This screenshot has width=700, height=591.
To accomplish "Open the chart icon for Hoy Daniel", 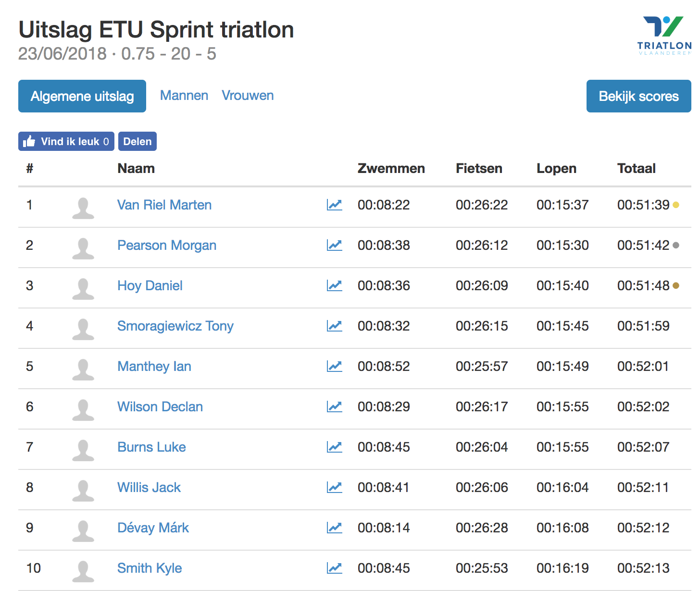I will tap(334, 286).
